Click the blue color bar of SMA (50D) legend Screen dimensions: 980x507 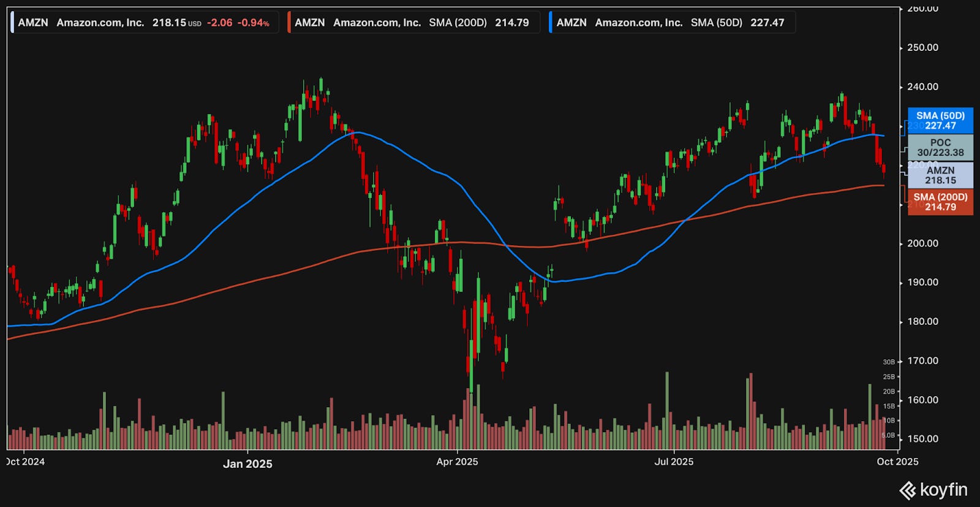tap(551, 23)
